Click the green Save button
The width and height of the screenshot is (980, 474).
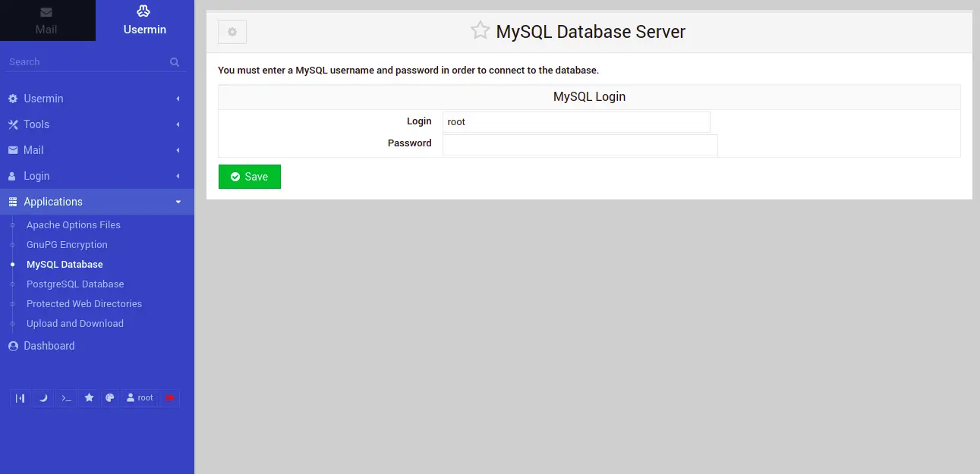250,177
